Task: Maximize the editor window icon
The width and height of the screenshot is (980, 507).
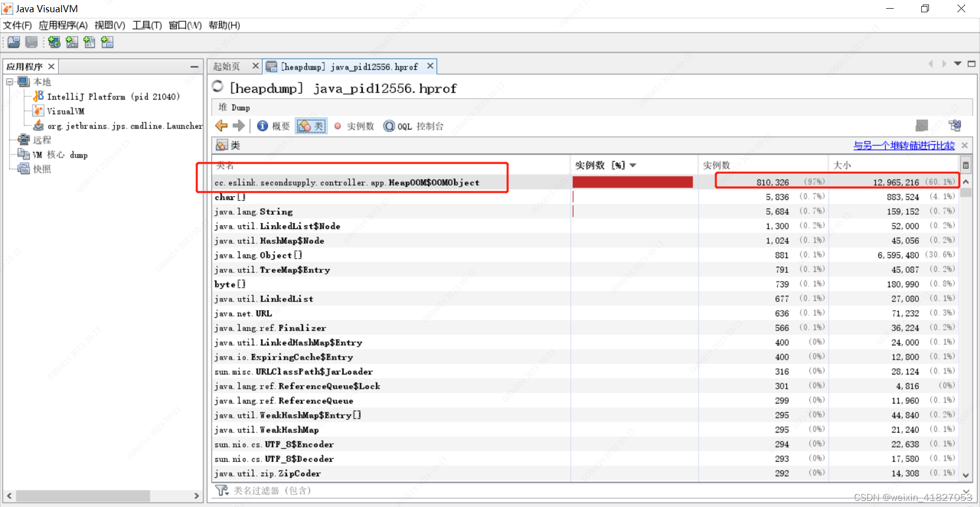Action: coord(971,64)
